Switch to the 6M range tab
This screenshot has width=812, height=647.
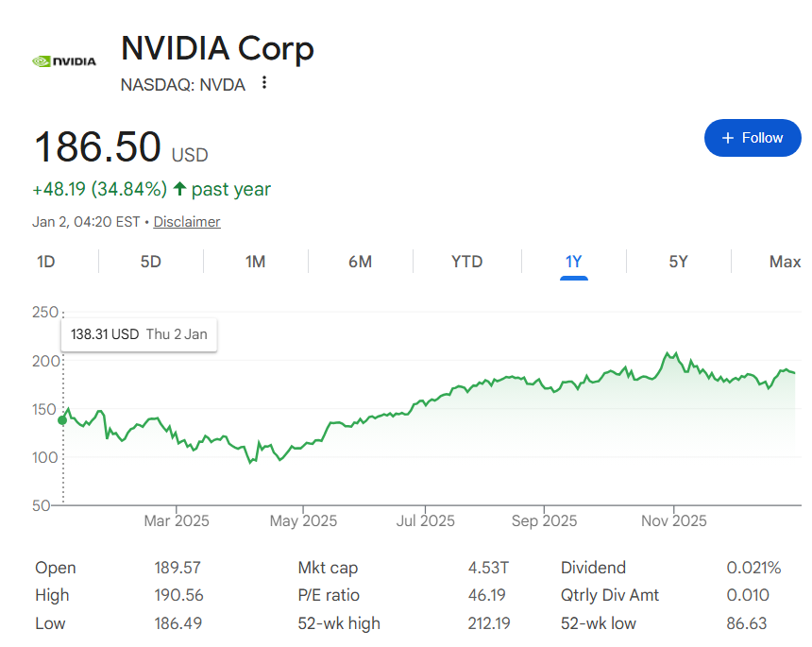click(360, 262)
